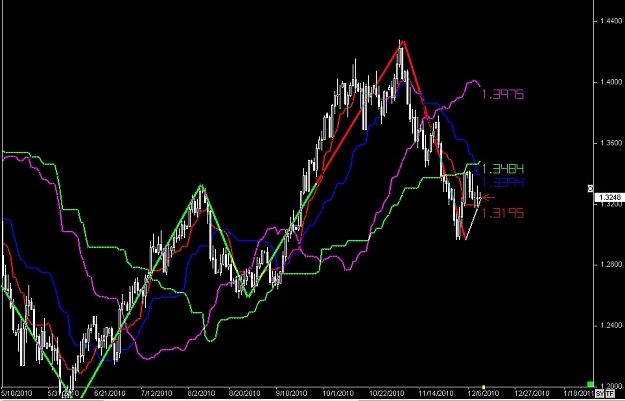Click the 10/1/2010 date label
The image size is (625, 401).
(x=338, y=393)
